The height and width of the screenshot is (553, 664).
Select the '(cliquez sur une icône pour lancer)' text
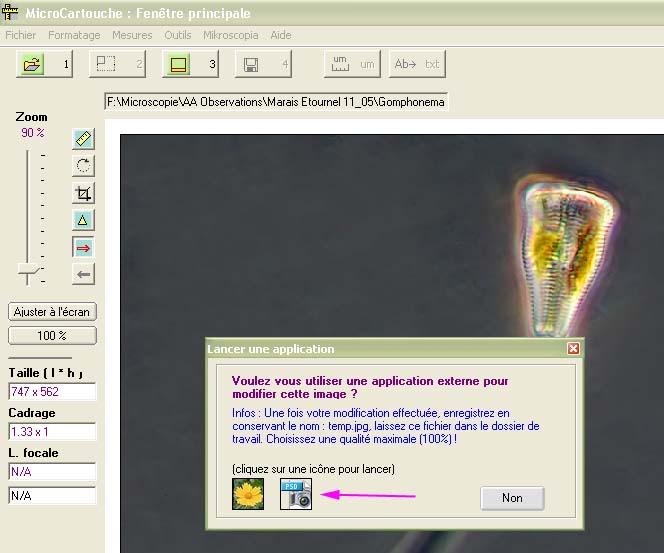(x=313, y=469)
